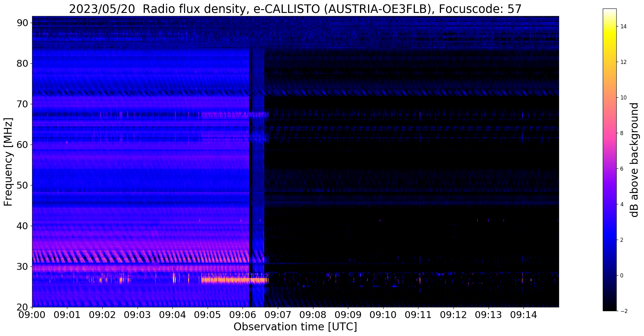Click the 09:09 time tick label
This screenshot has width=644, height=336.
(x=348, y=315)
